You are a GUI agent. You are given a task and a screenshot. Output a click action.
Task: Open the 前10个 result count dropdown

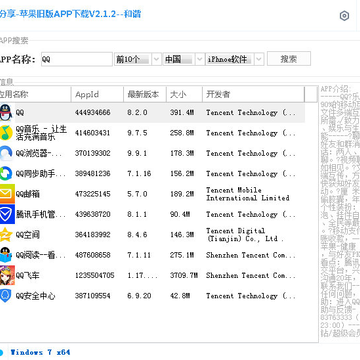pos(138,59)
